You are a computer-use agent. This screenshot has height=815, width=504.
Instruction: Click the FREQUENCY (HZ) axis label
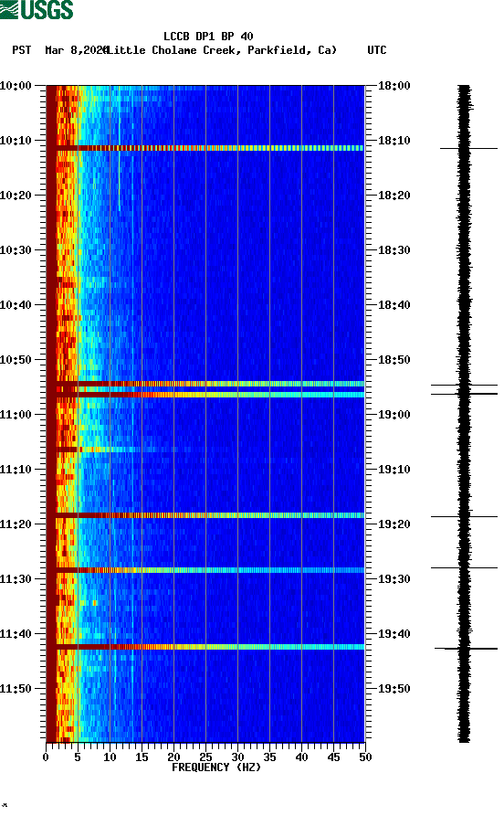216,767
